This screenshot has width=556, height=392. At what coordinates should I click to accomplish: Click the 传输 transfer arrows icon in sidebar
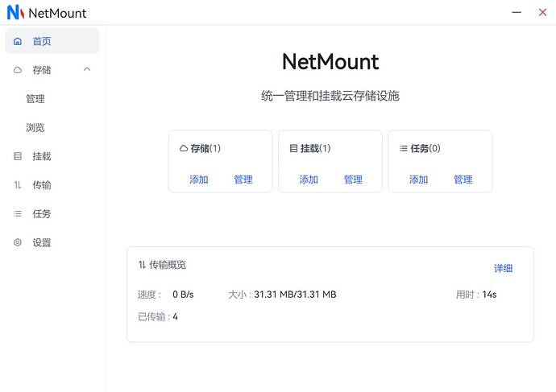coord(18,185)
